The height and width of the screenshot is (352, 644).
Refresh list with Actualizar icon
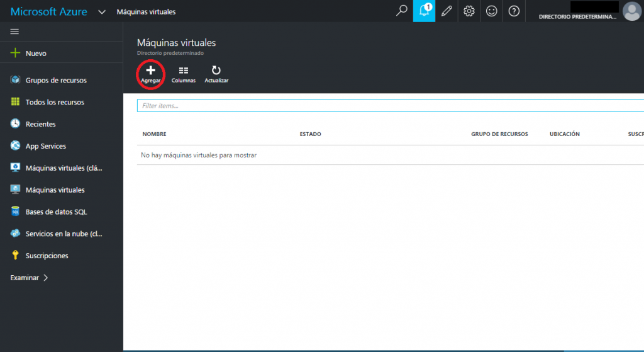pyautogui.click(x=216, y=71)
